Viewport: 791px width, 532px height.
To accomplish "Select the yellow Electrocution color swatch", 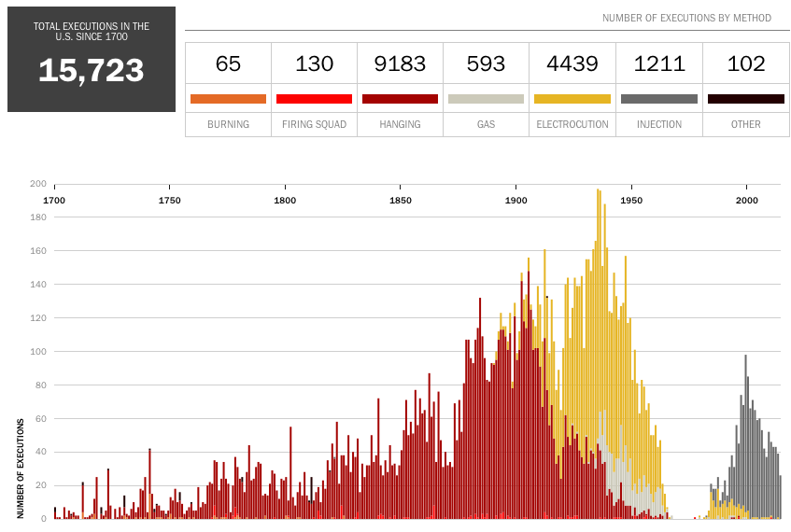I will tap(572, 99).
